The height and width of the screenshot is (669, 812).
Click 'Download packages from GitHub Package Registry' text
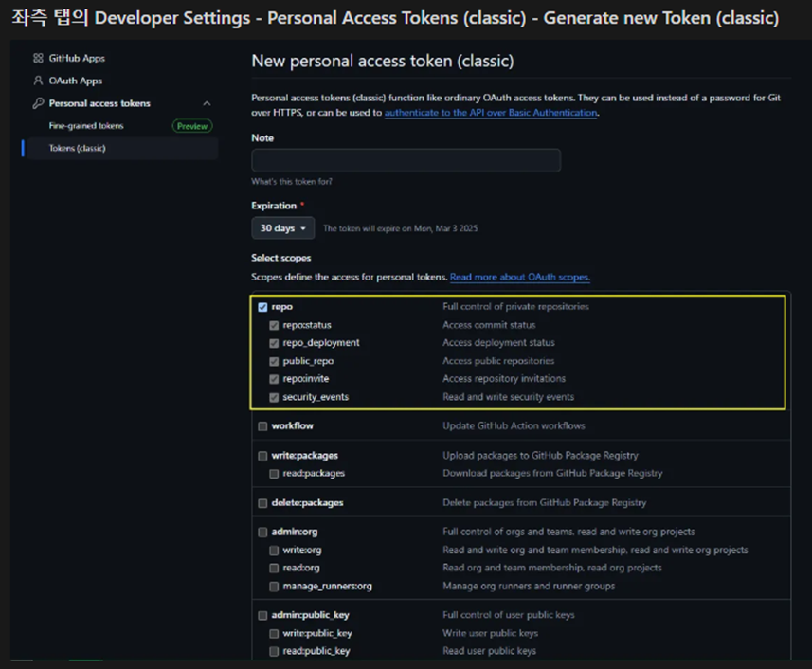[x=552, y=473]
